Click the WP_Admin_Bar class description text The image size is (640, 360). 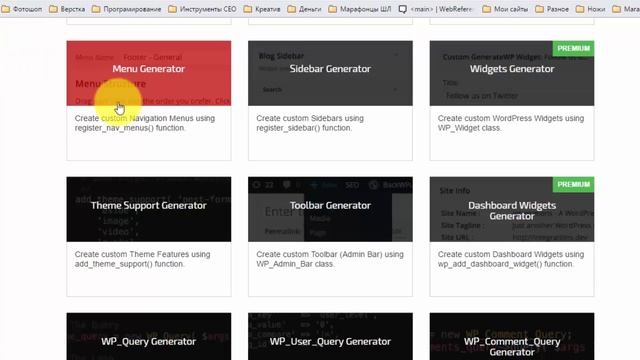330,259
